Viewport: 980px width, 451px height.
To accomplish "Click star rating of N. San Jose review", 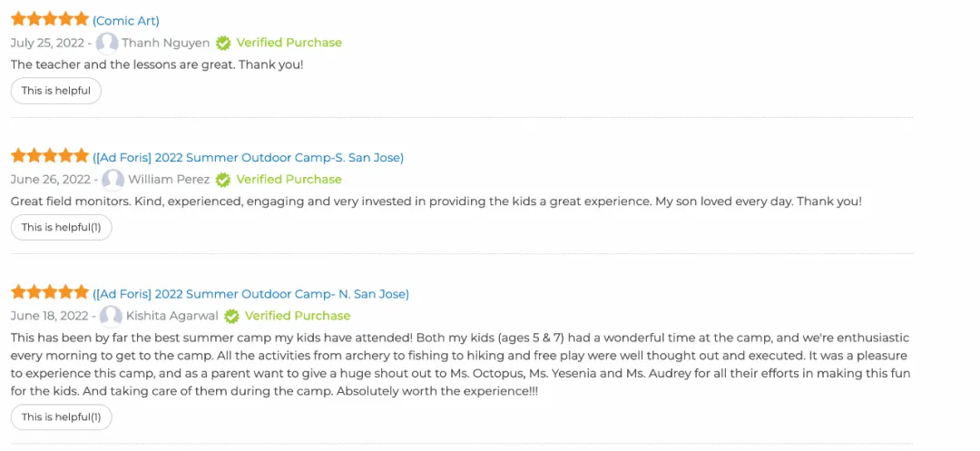I will click(50, 292).
